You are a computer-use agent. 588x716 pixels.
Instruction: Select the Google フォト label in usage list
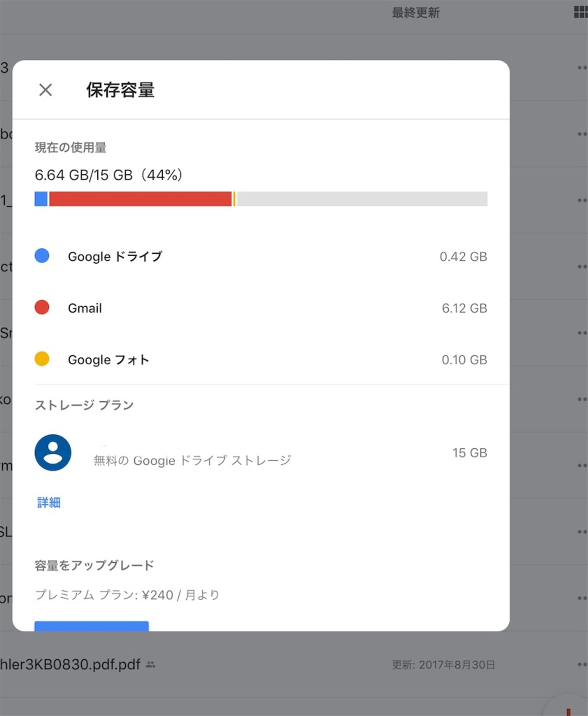(x=109, y=360)
